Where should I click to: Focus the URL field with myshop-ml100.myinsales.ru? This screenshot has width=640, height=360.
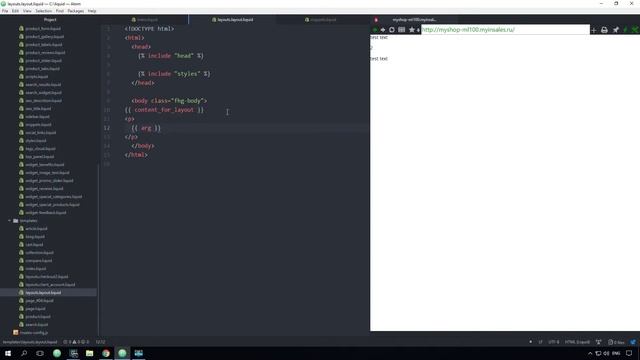pos(505,30)
